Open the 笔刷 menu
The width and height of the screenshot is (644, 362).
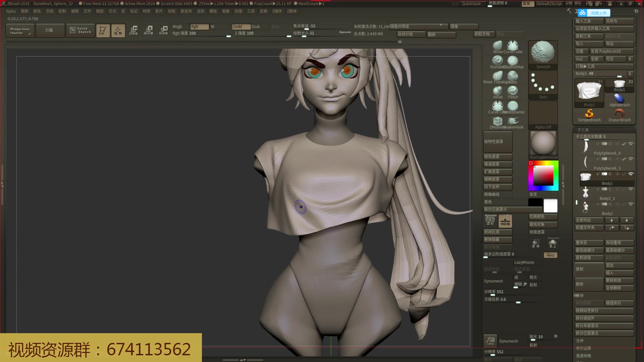point(24,11)
